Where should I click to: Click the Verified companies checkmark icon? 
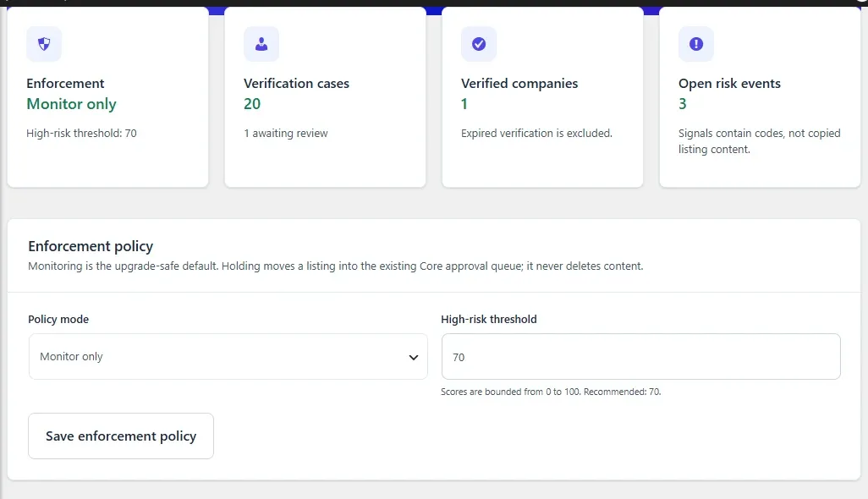point(479,44)
